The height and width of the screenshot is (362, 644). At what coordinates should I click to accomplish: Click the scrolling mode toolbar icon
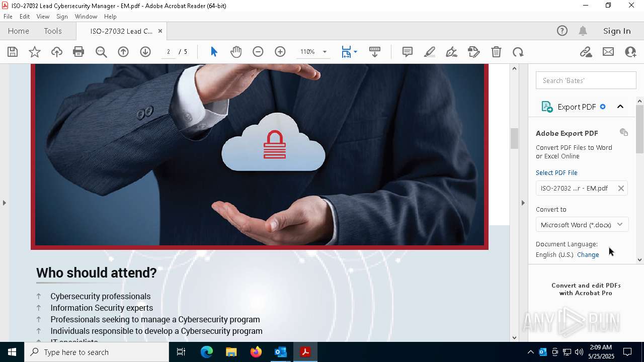(375, 52)
